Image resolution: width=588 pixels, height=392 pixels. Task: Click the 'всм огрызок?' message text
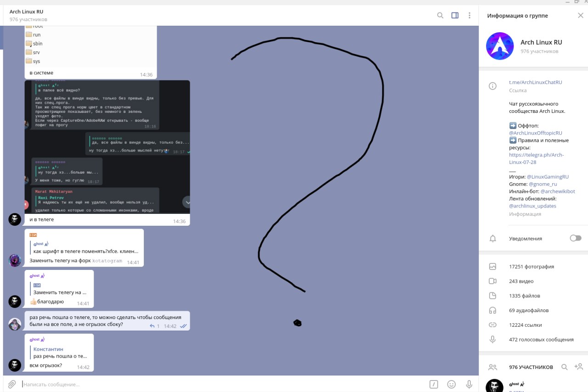point(46,365)
